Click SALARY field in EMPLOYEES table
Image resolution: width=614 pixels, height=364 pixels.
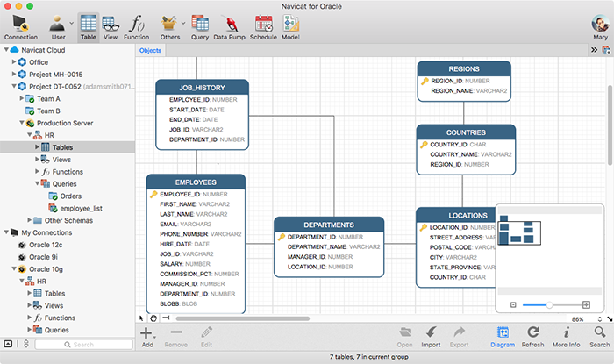pyautogui.click(x=185, y=264)
